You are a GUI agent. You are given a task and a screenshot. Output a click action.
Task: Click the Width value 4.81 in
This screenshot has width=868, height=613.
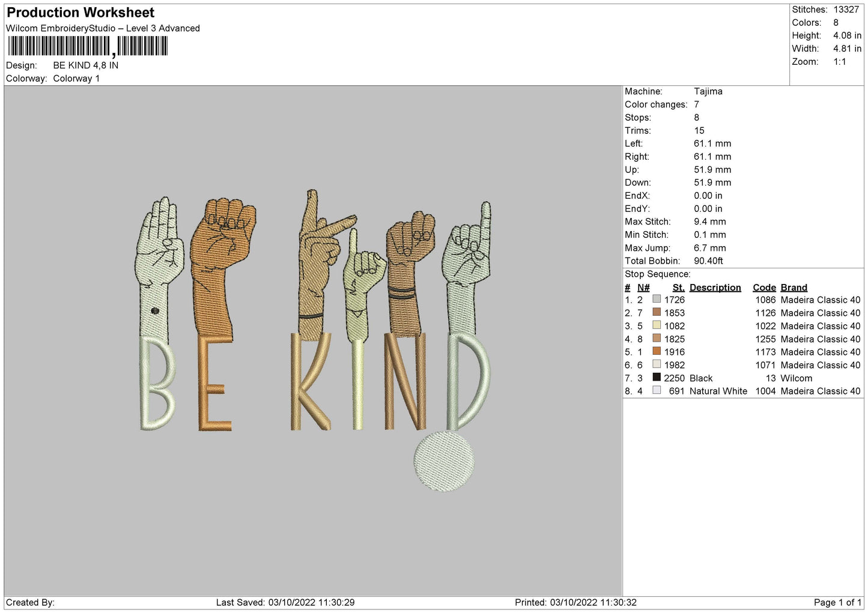pyautogui.click(x=847, y=49)
